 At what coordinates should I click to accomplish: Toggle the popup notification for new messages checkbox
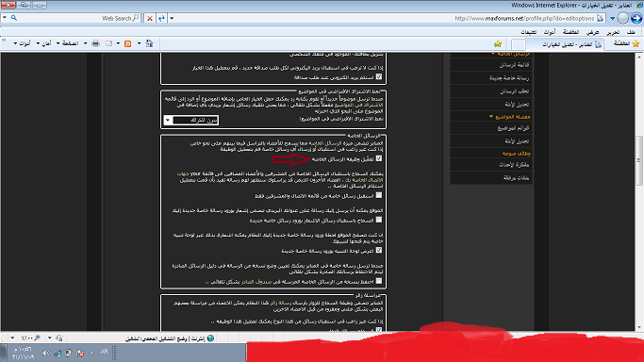(379, 251)
